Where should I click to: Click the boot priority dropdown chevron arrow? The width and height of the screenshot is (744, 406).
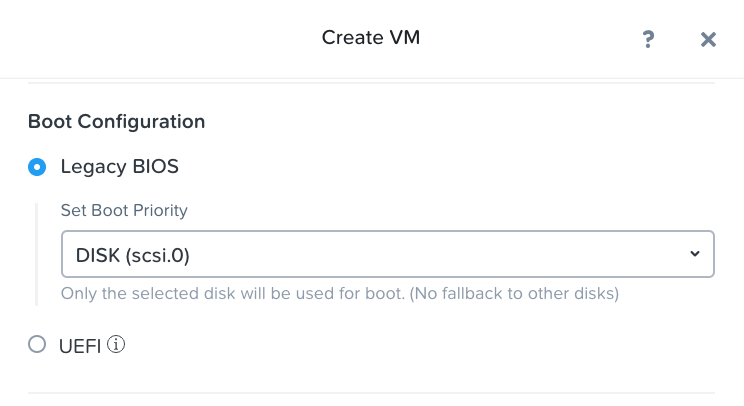coord(695,254)
